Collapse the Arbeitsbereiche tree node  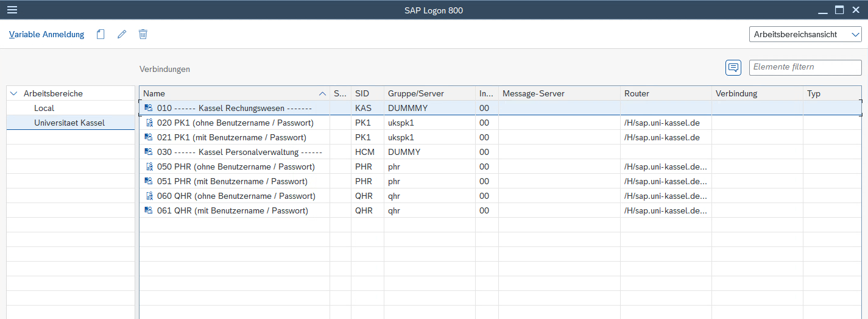click(x=14, y=93)
